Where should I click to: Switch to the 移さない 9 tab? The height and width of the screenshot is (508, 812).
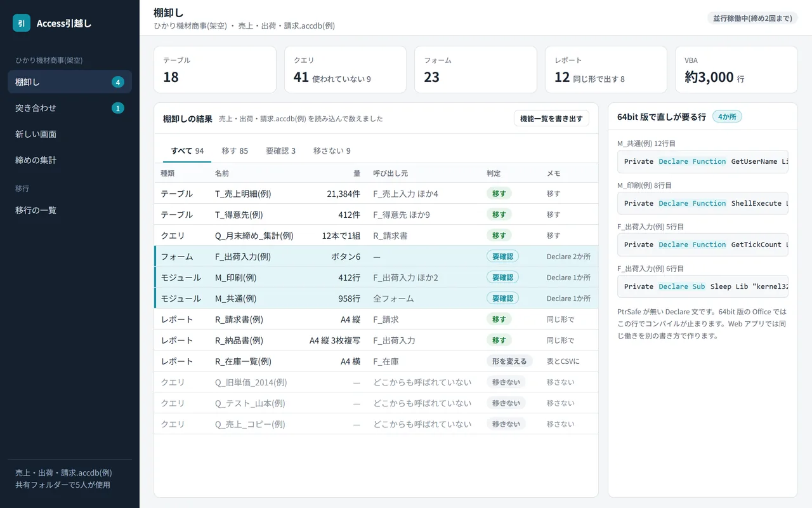[x=332, y=151]
